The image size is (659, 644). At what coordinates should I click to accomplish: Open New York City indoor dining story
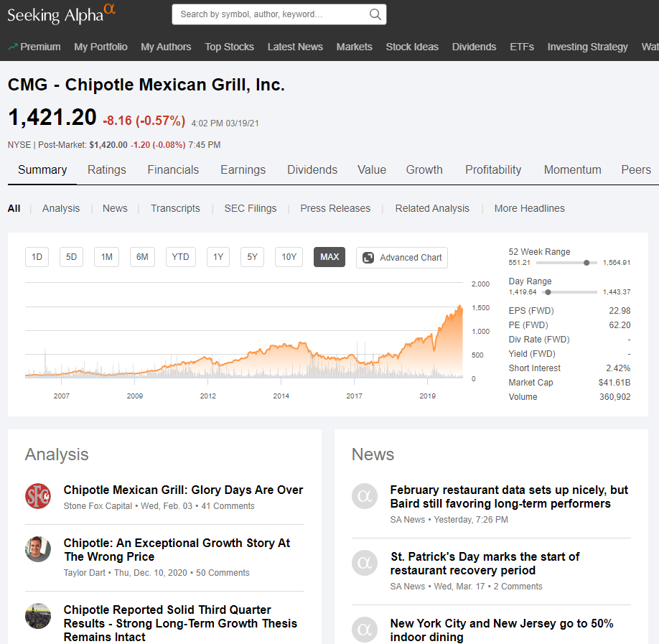tap(502, 630)
